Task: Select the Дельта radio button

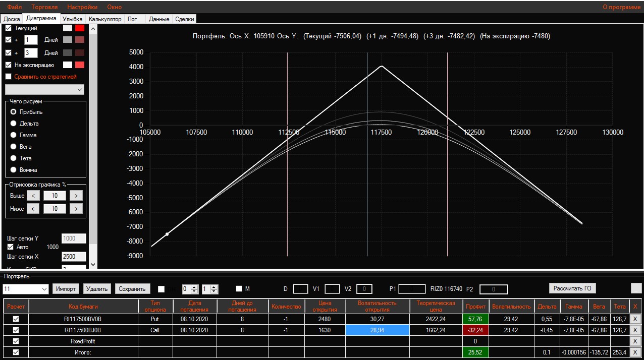Action: click(14, 124)
